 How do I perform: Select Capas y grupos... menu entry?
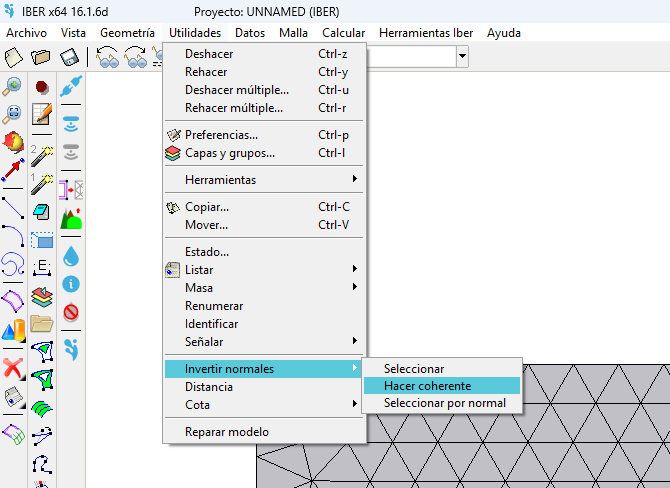pyautogui.click(x=264, y=153)
